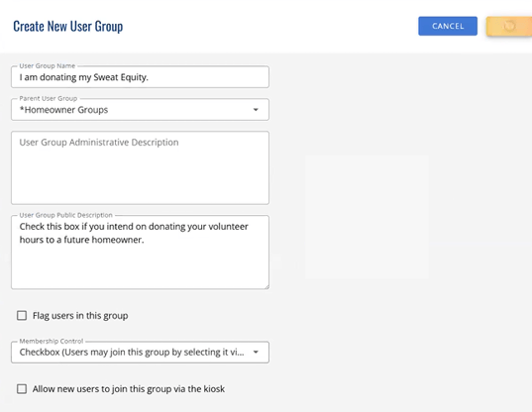
Task: Open the Membership Control dropdown
Action: point(140,353)
